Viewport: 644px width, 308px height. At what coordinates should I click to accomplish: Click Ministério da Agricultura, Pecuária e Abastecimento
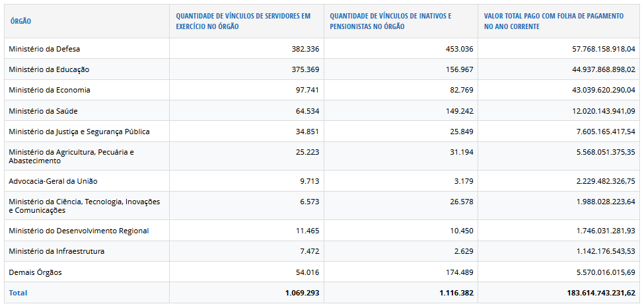coord(71,156)
